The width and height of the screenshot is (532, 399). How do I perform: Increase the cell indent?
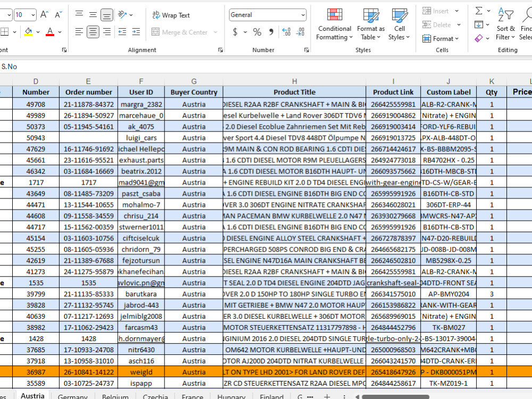[x=136, y=32]
